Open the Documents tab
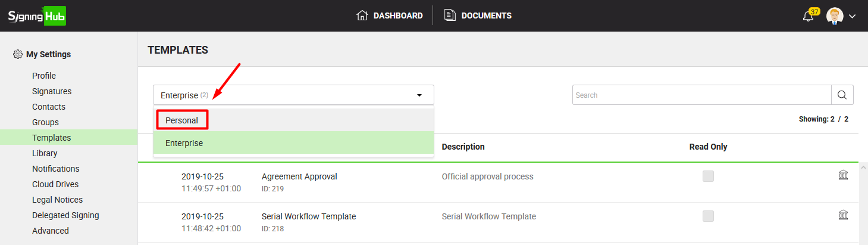868x245 pixels. [478, 15]
